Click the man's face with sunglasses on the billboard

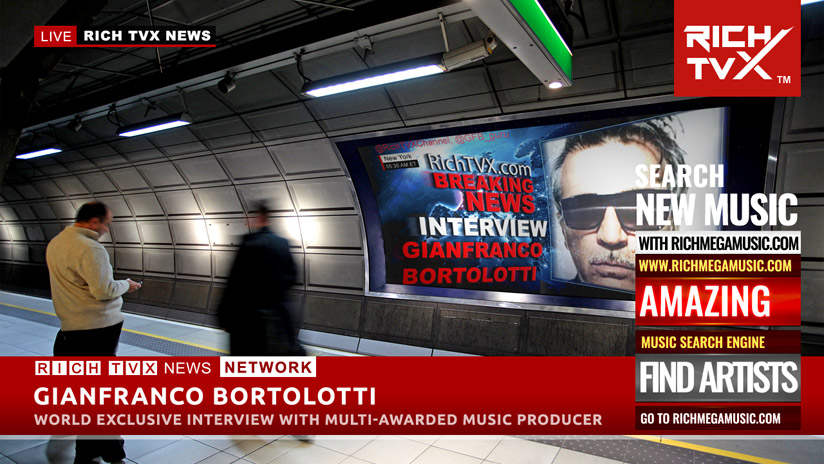(x=590, y=208)
